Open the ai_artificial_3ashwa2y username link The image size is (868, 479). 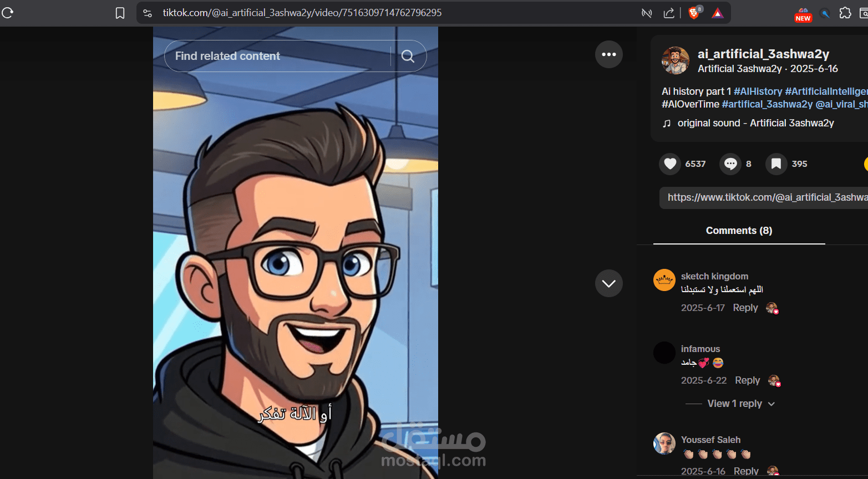point(763,54)
